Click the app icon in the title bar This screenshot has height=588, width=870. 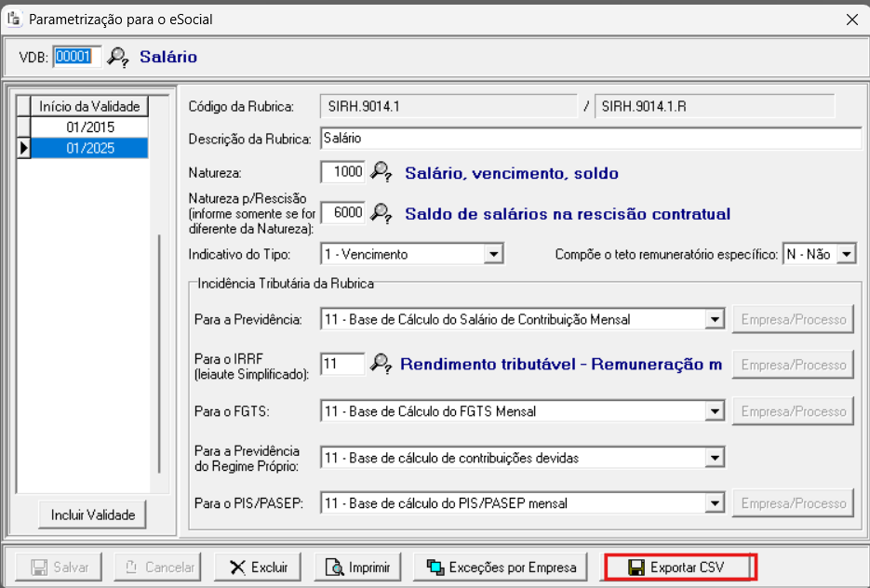point(14,19)
